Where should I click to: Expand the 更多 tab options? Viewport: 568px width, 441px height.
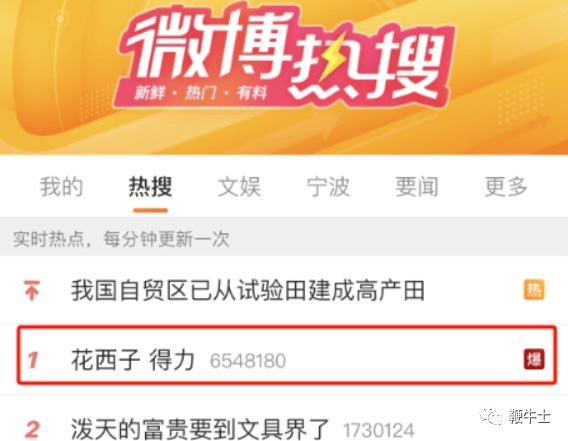506,187
